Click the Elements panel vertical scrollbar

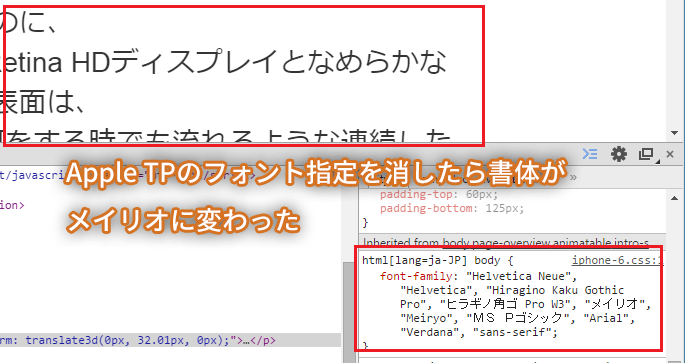pos(349,312)
